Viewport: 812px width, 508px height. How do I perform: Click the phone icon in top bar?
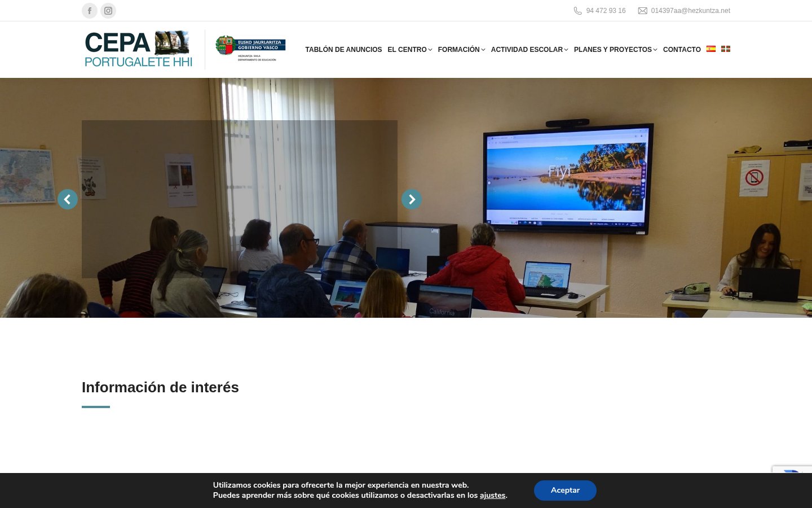[x=577, y=11]
